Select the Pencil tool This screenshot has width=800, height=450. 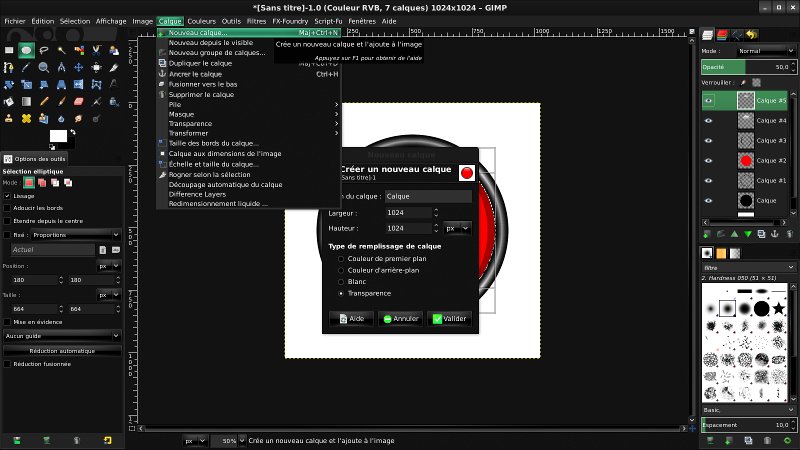click(x=44, y=102)
